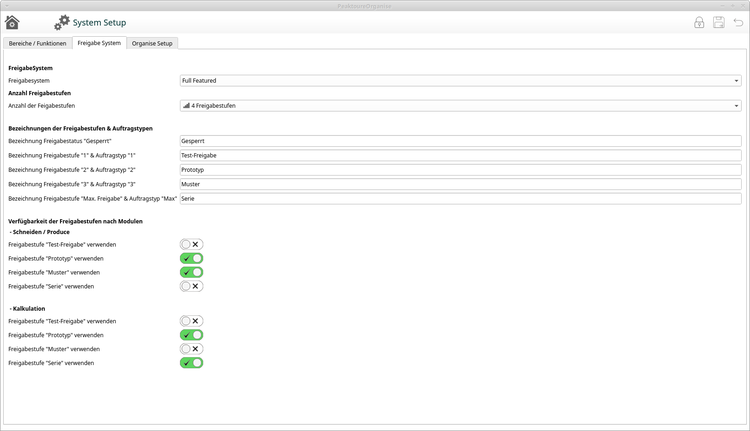
Task: Switch to Bereiche / Funktionen tab
Action: tap(37, 43)
